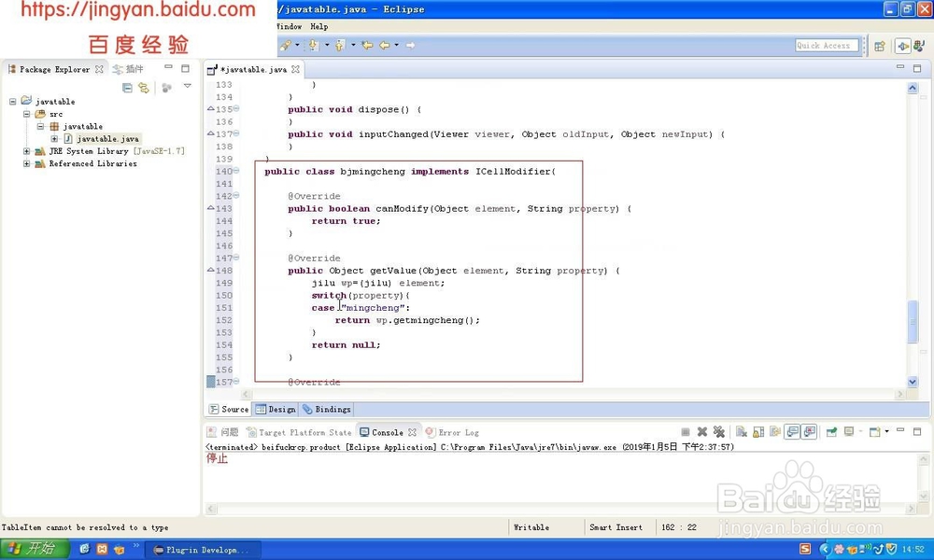This screenshot has height=560, width=934.
Task: Click the Terminate button in Console toolbar
Action: point(685,432)
